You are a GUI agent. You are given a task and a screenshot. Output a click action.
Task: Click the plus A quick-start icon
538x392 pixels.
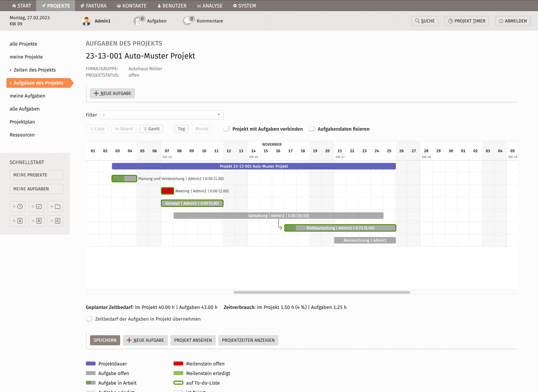coord(17,221)
